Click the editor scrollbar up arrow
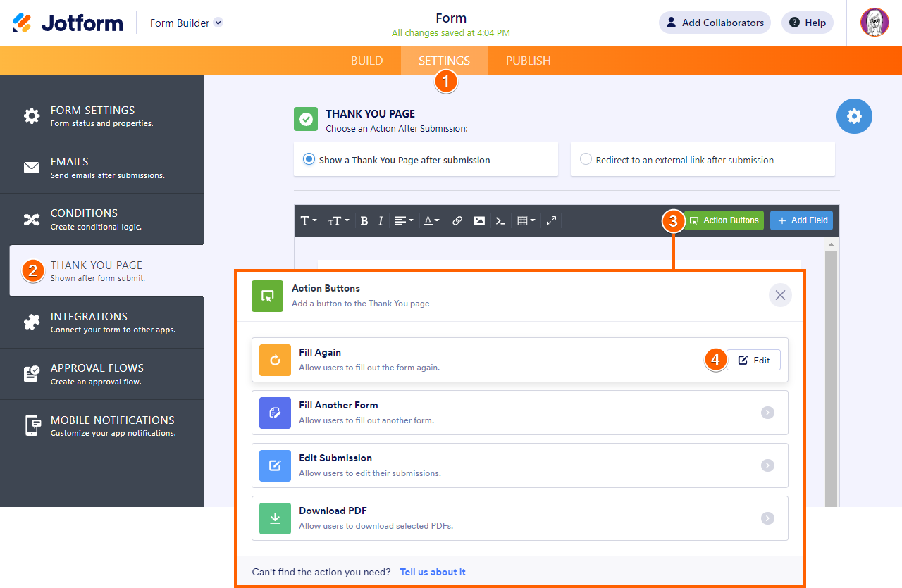 (831, 244)
